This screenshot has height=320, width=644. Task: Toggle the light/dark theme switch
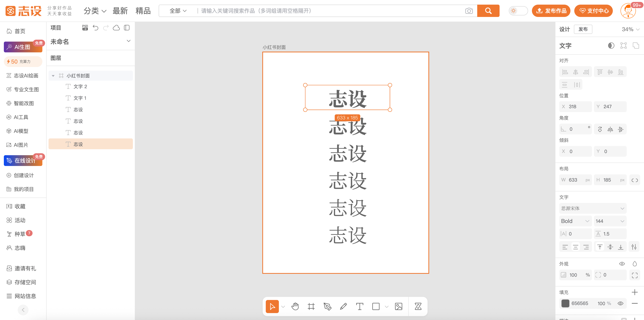(518, 11)
